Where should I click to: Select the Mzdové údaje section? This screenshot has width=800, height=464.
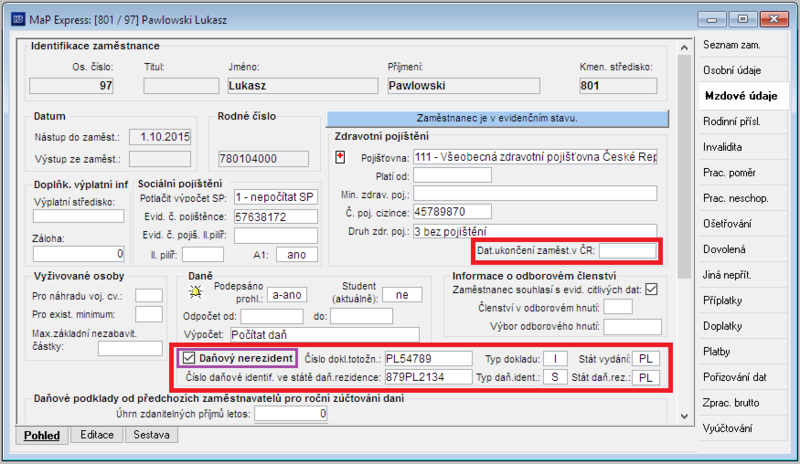(741, 96)
